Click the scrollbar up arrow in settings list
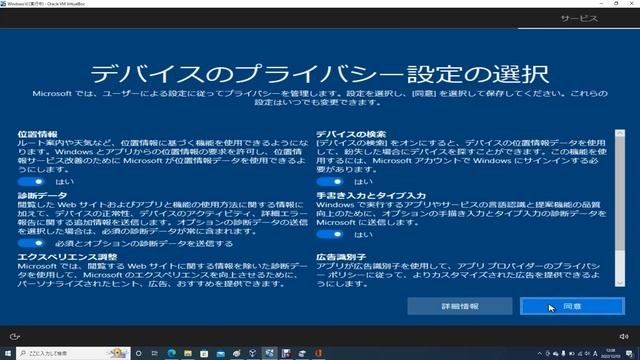 620,133
